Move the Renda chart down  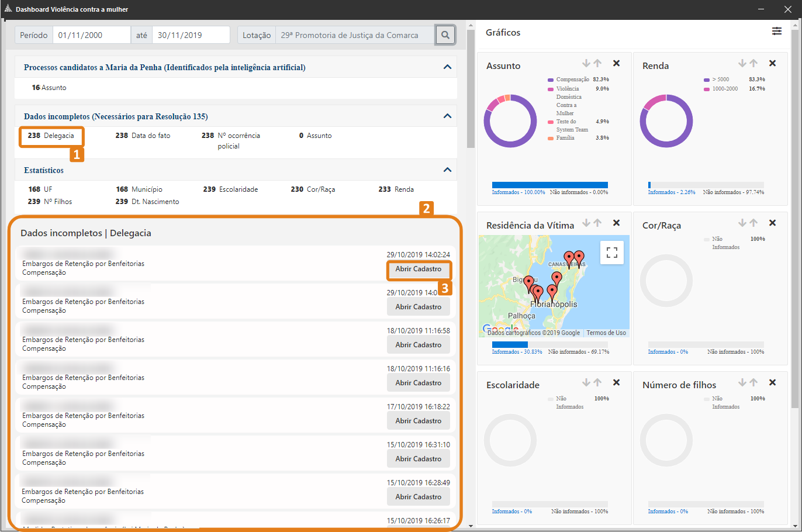[742, 63]
